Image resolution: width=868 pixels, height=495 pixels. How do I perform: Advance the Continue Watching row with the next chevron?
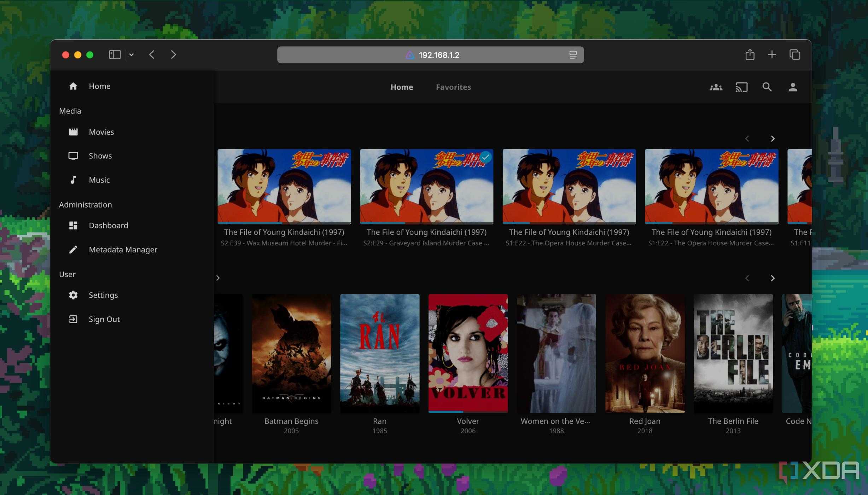(773, 139)
